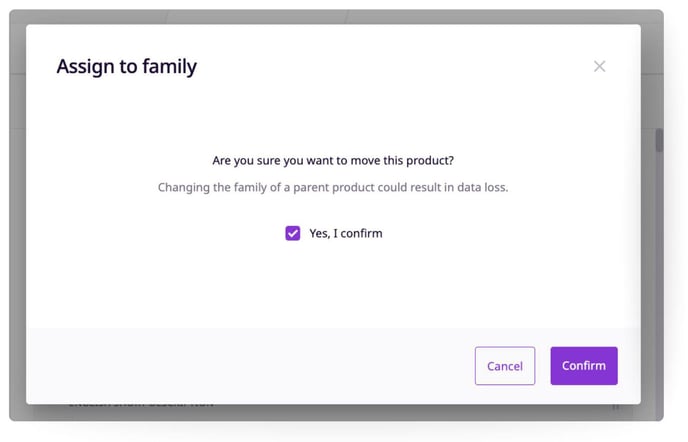Click the dimmed backdrop above the dialog
The image size is (688, 442).
[333, 17]
